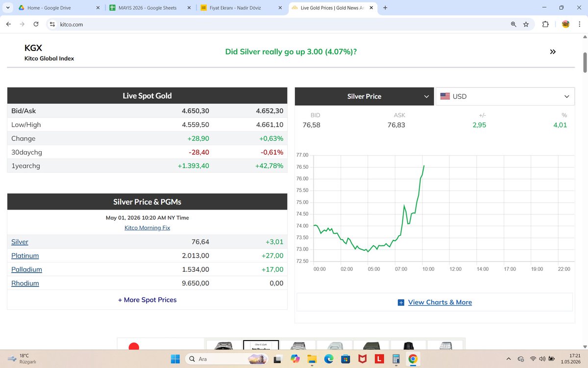588x368 pixels.
Task: Click the double chevron next to headline
Action: tap(553, 52)
